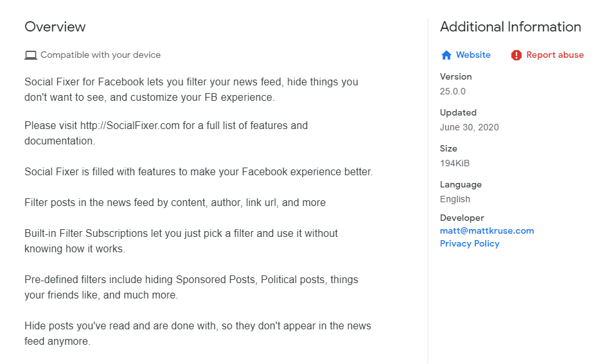Click the SocialFixer.com paragraph text
609x364 pixels.
pos(166,133)
